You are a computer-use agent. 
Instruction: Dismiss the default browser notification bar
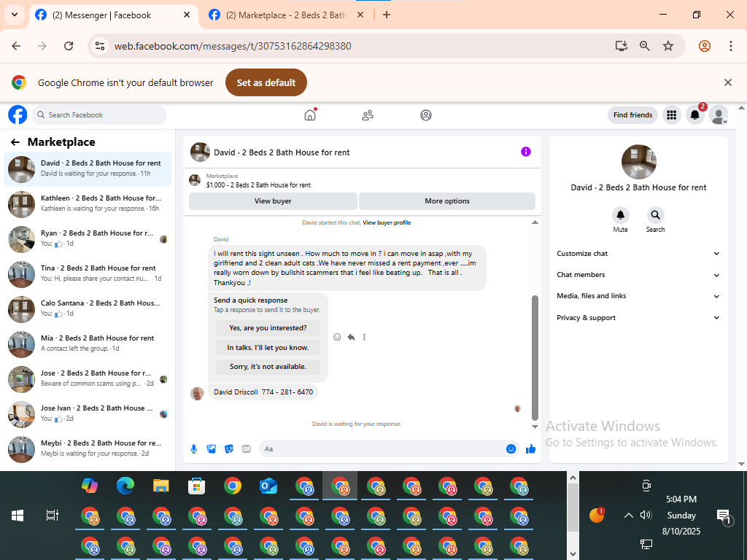728,82
